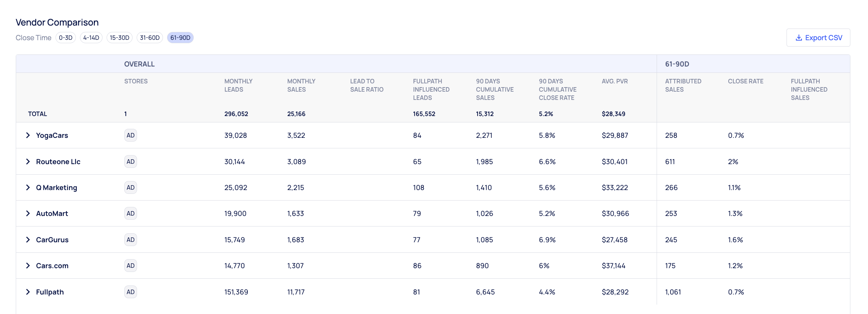Viewport: 868px width, 314px height.
Task: Click the Export CSV button
Action: pyautogui.click(x=818, y=38)
